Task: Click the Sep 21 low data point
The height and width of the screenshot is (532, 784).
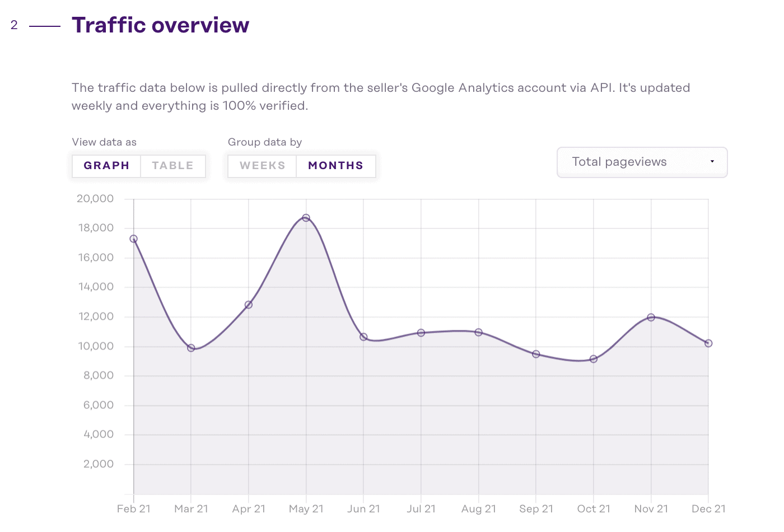Action: click(536, 354)
